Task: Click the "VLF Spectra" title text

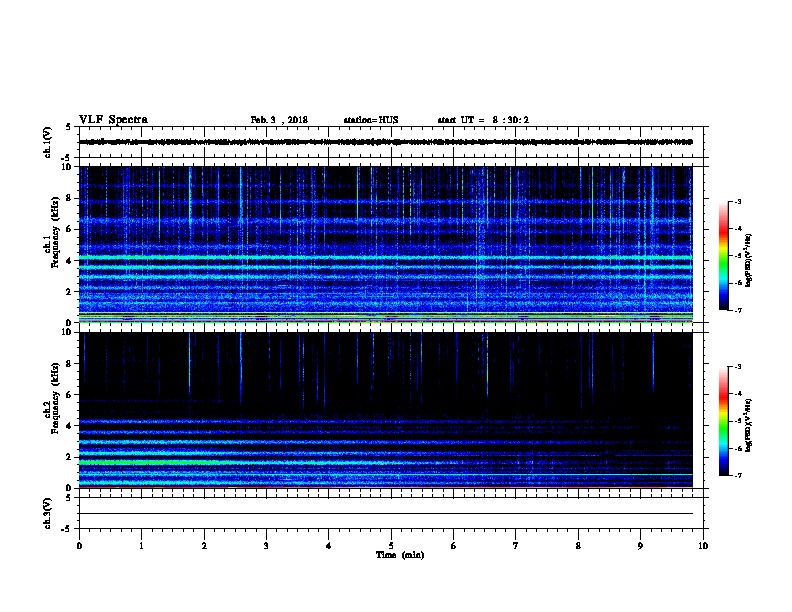Action: click(x=113, y=120)
